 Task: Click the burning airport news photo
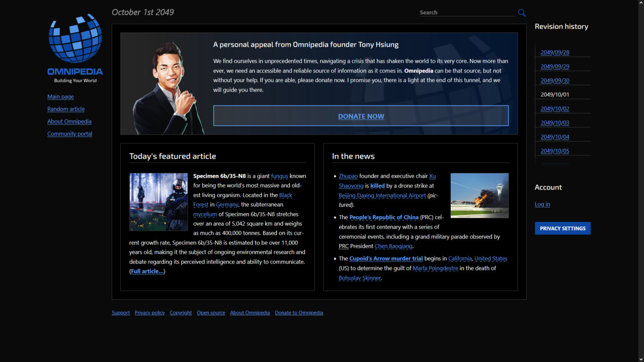pos(479,196)
